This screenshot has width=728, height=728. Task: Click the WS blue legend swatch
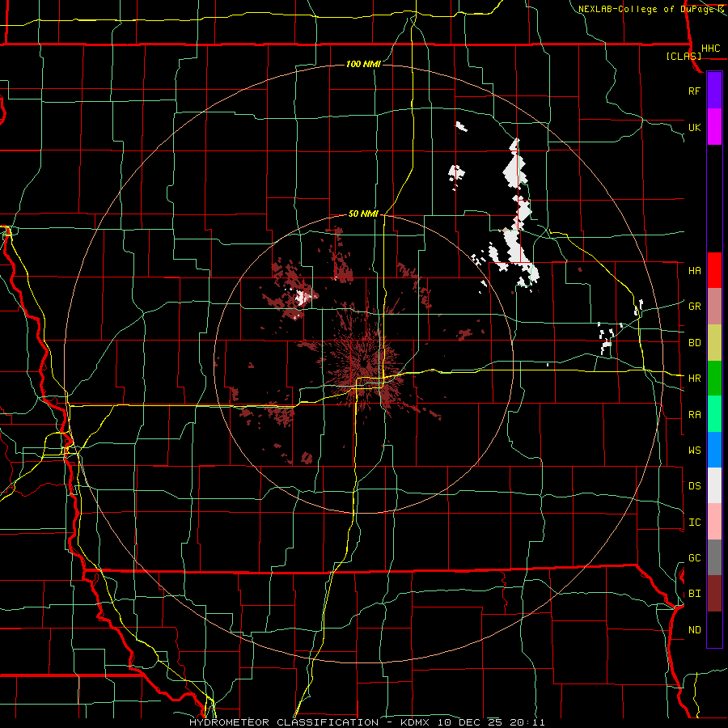(714, 450)
